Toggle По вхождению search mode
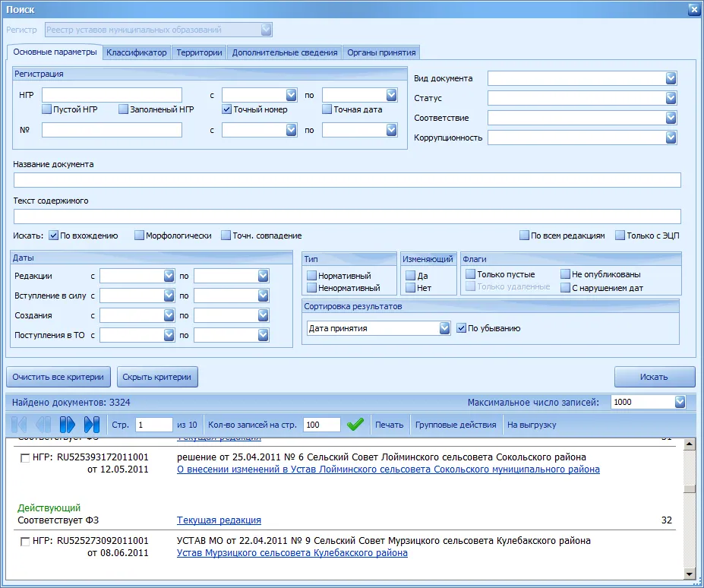 [53, 236]
